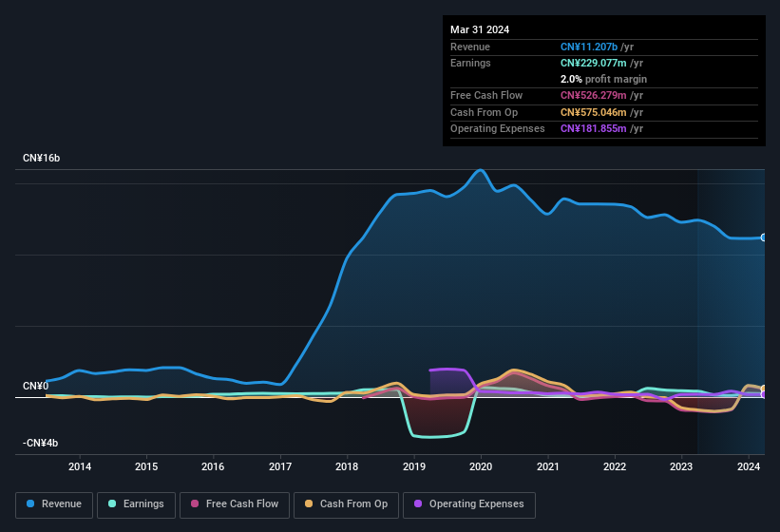The image size is (780, 532).
Task: Click the Mar 31 2024 tooltip date
Action: 480,29
